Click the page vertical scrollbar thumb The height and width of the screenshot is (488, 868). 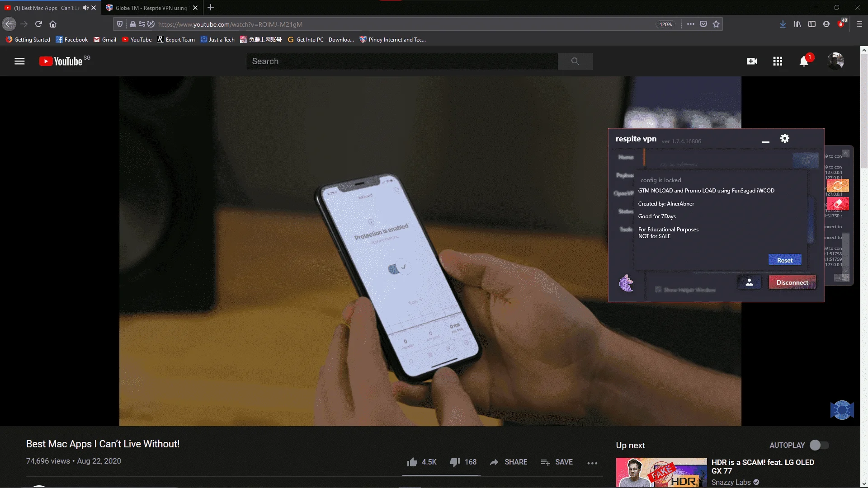[x=864, y=111]
